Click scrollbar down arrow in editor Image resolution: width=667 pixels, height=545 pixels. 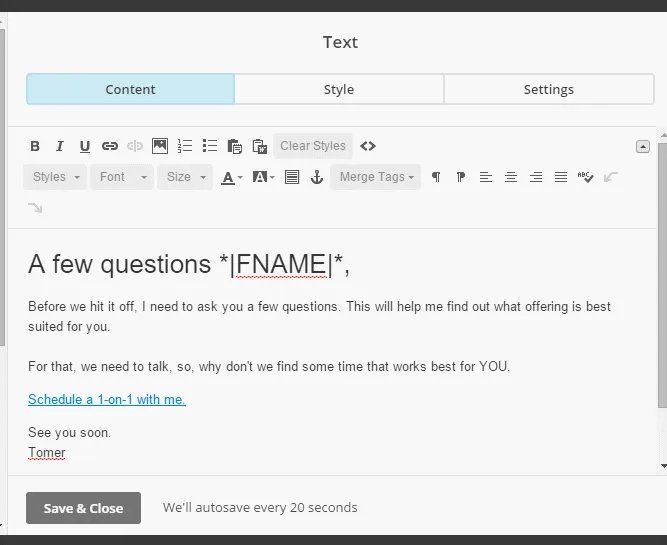click(x=663, y=466)
